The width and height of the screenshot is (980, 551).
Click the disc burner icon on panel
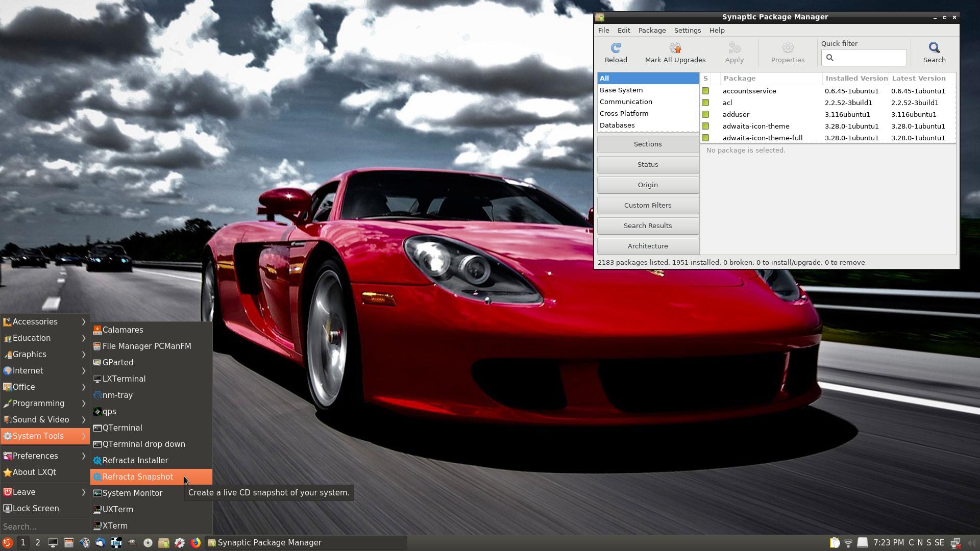(148, 543)
